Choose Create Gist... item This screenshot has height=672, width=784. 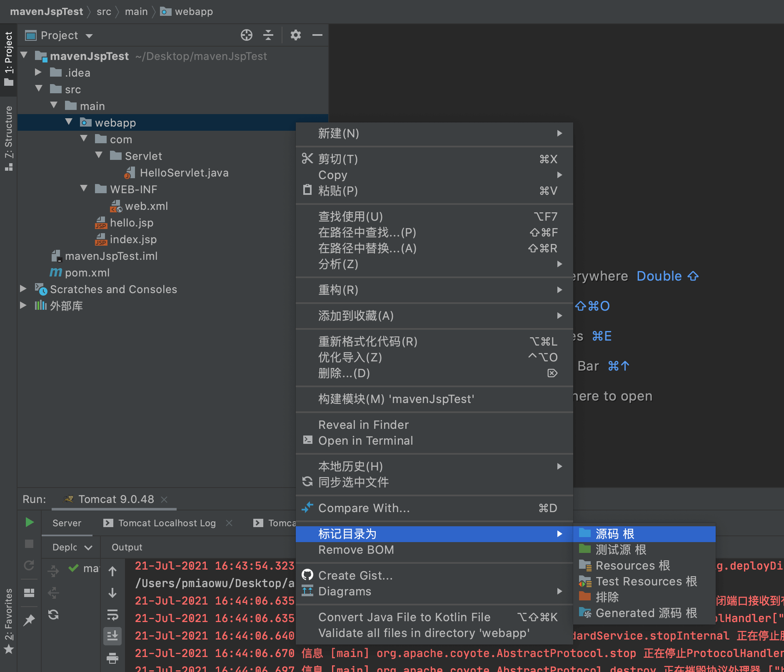pyautogui.click(x=434, y=575)
